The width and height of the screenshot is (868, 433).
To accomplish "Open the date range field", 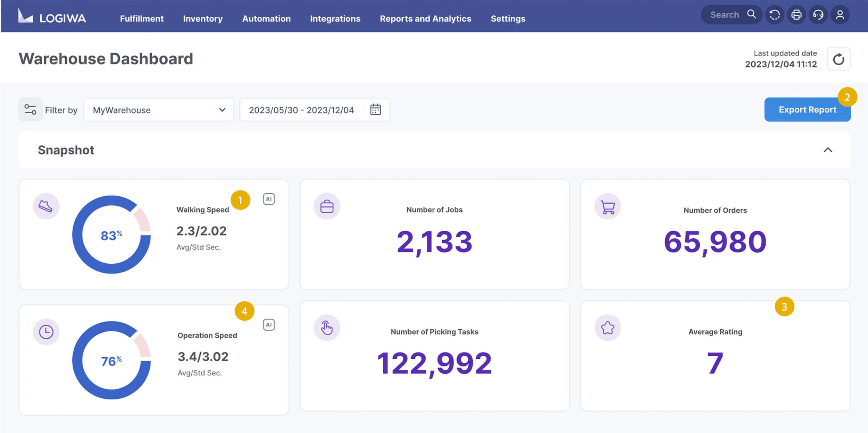I will pos(301,110).
